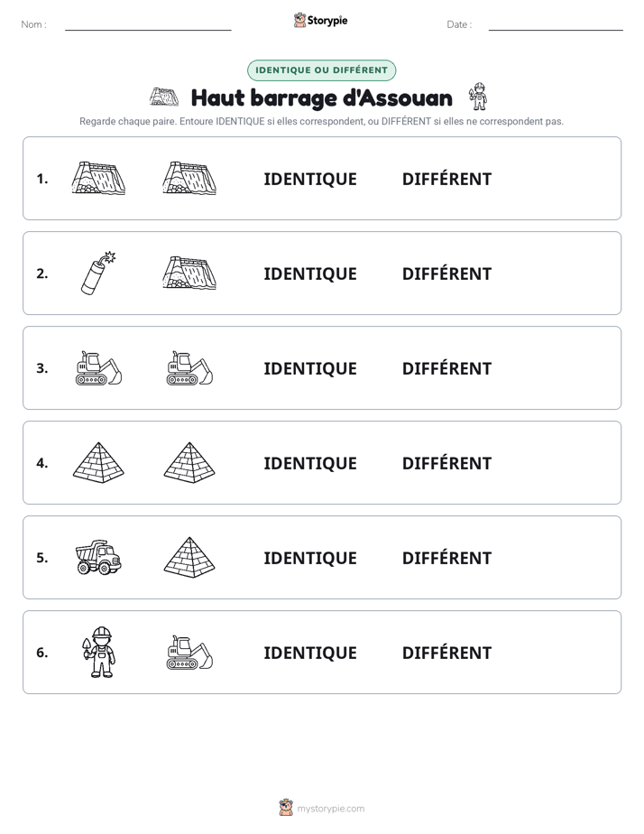Choose DIFFÉRENT for row 5
Image resolution: width=644 pixels, height=834 pixels.
pyautogui.click(x=446, y=558)
